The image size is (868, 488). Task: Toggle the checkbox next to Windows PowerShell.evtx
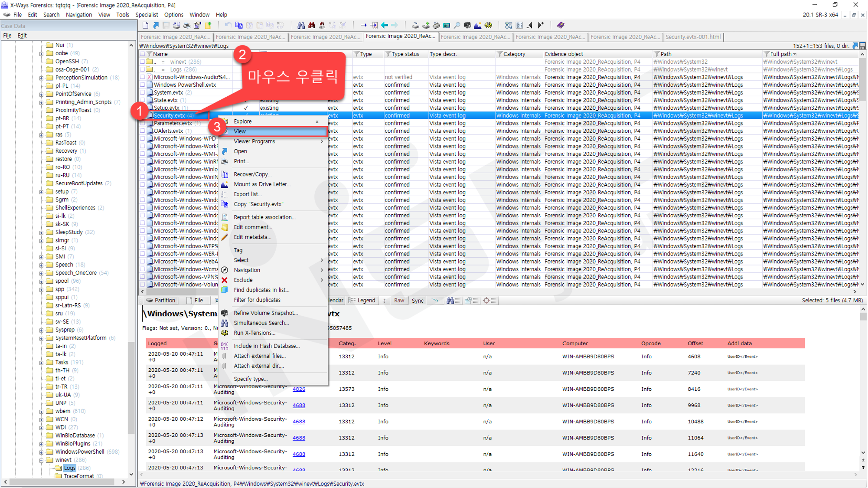click(x=143, y=85)
